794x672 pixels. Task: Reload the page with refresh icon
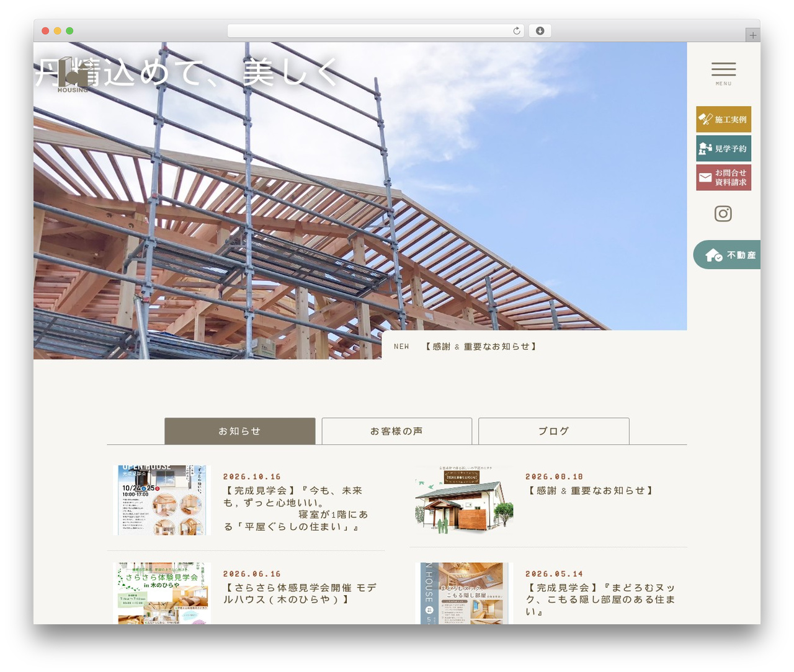click(517, 31)
